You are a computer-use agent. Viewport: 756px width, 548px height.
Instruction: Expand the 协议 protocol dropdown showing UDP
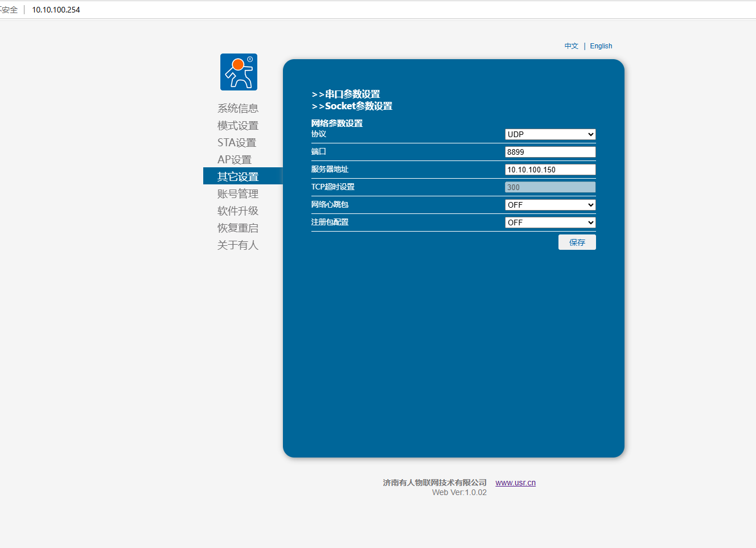click(550, 134)
